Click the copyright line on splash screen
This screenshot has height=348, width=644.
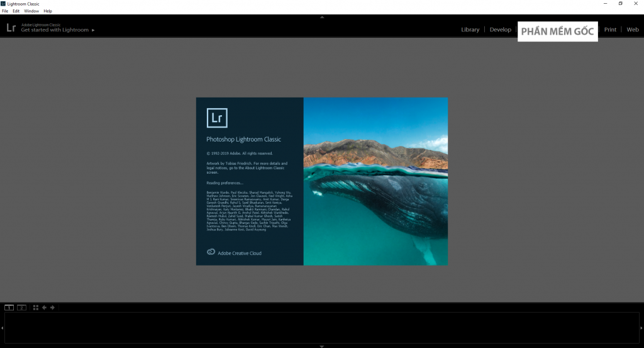pyautogui.click(x=240, y=154)
